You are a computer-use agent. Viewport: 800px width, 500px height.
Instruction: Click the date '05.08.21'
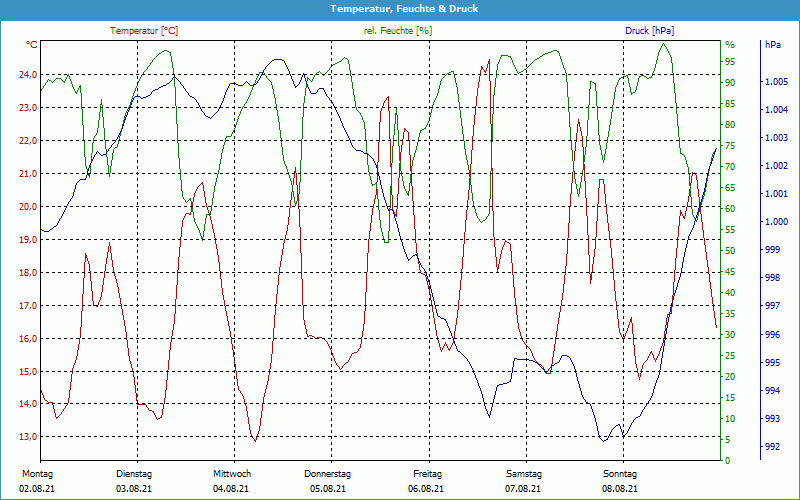[328, 489]
